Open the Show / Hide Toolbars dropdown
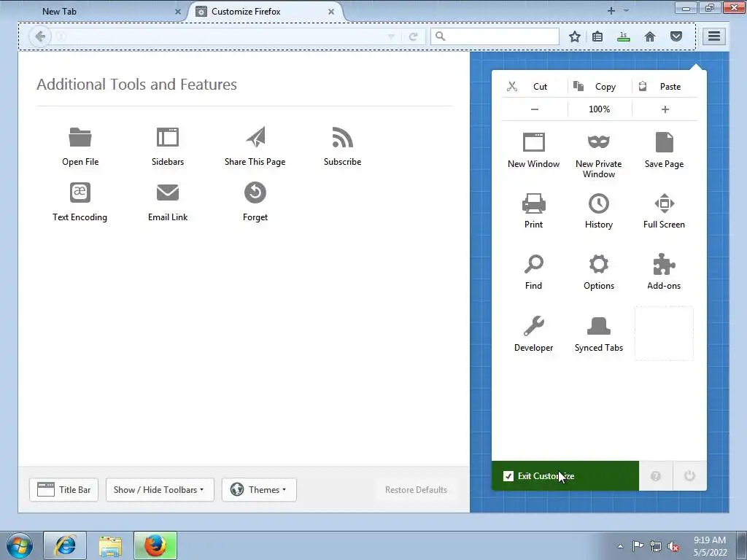The width and height of the screenshot is (747, 560). tap(160, 490)
